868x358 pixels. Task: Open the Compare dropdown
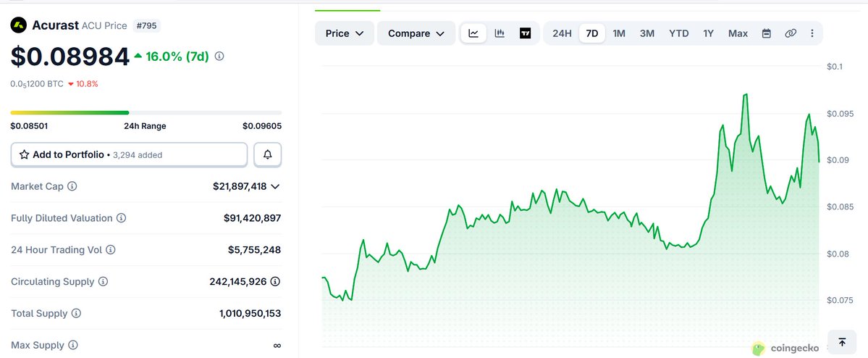click(x=416, y=33)
